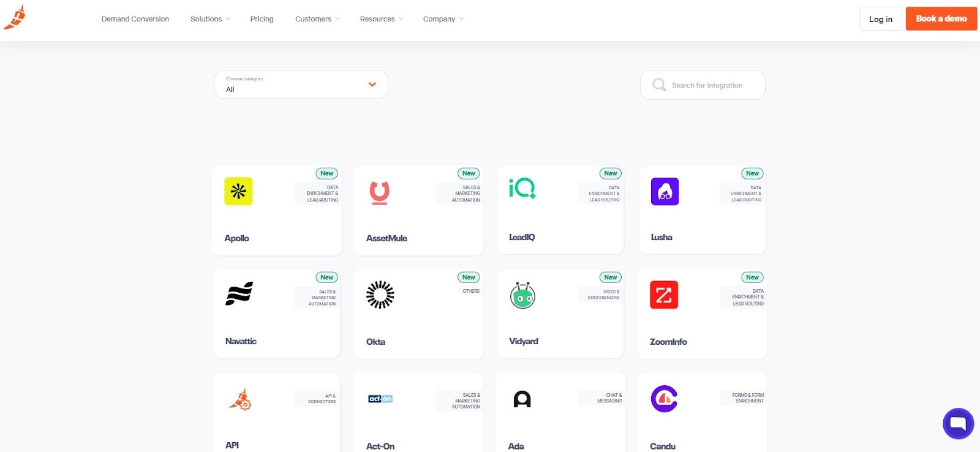
Task: Open the Candu integration title
Action: click(663, 446)
